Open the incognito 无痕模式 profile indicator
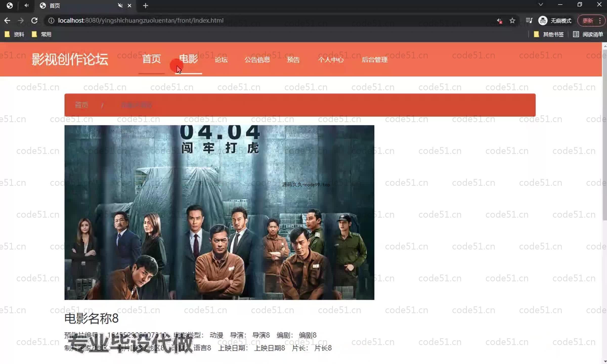This screenshot has width=607, height=364. tap(555, 21)
